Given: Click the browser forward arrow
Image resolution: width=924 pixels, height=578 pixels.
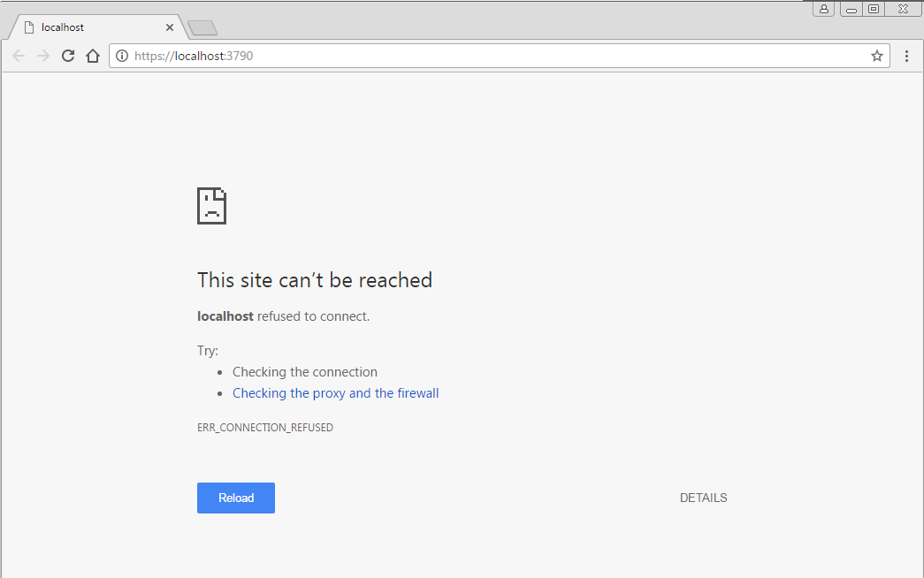Looking at the screenshot, I should pyautogui.click(x=43, y=56).
